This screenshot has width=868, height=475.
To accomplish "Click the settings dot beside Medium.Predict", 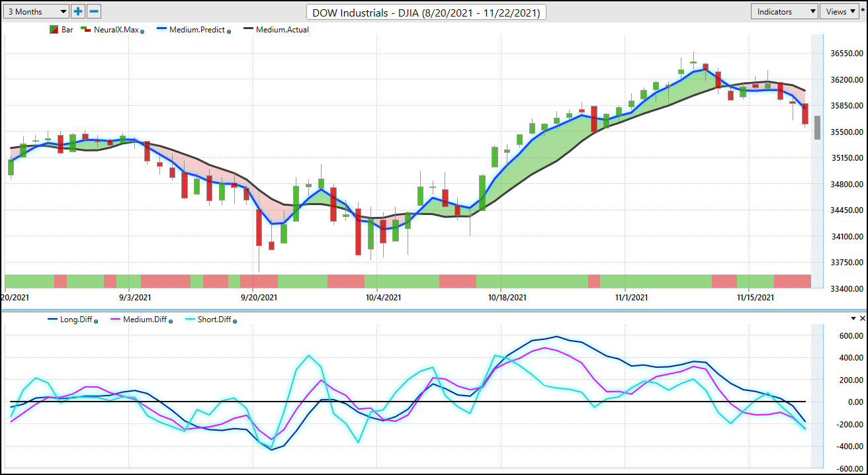I will click(x=229, y=30).
